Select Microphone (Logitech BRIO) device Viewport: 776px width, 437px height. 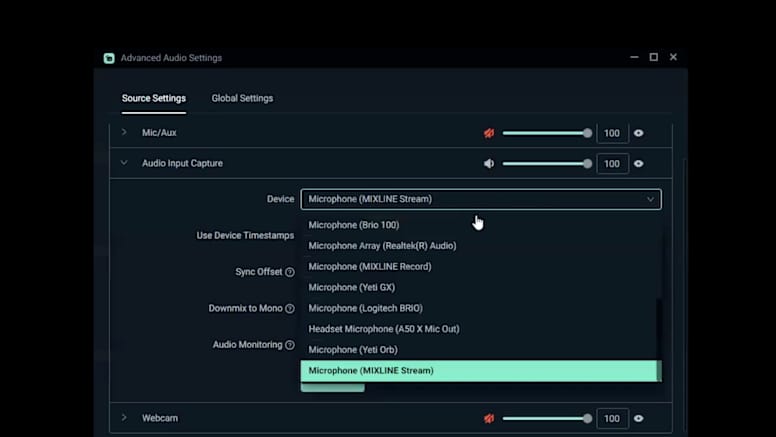[479, 308]
